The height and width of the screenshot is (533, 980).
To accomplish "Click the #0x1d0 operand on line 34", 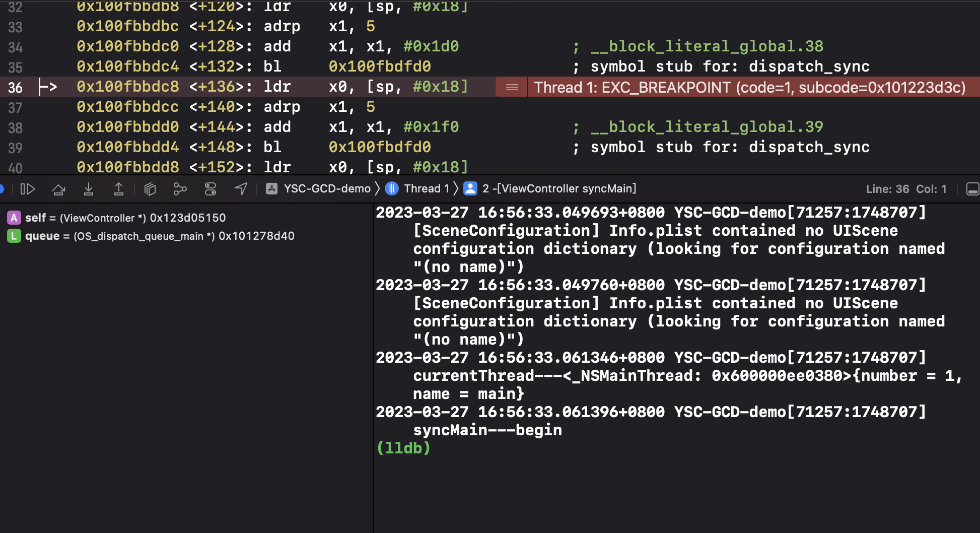I will pyautogui.click(x=431, y=46).
